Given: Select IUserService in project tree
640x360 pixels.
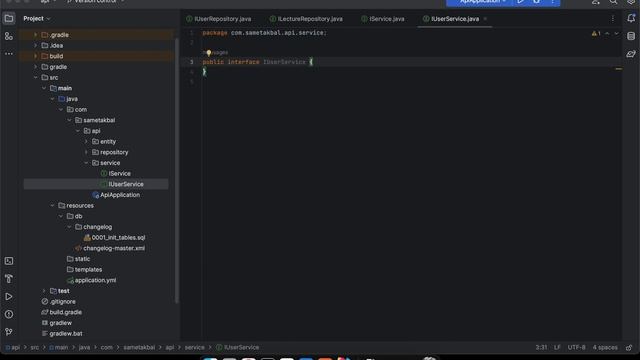Looking at the screenshot, I should pos(126,184).
